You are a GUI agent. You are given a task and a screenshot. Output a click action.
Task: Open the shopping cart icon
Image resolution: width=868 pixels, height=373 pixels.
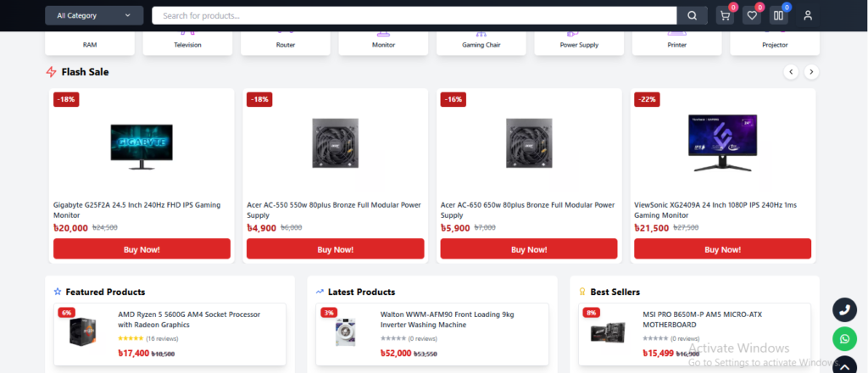pos(725,15)
